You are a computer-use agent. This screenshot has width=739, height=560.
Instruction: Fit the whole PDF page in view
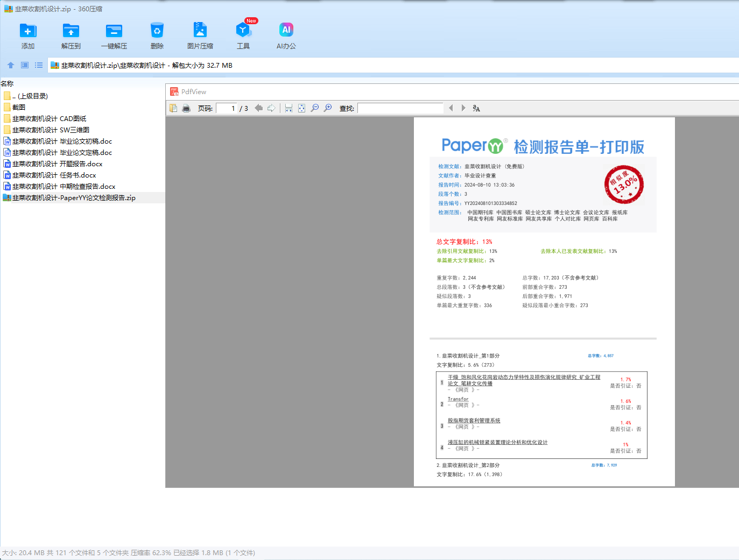tap(301, 108)
